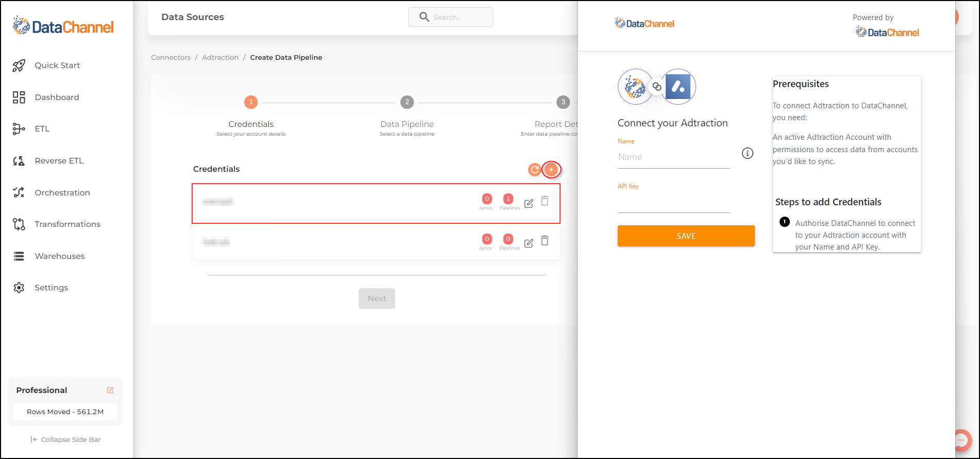Click syncs count badge in second credential

click(487, 239)
